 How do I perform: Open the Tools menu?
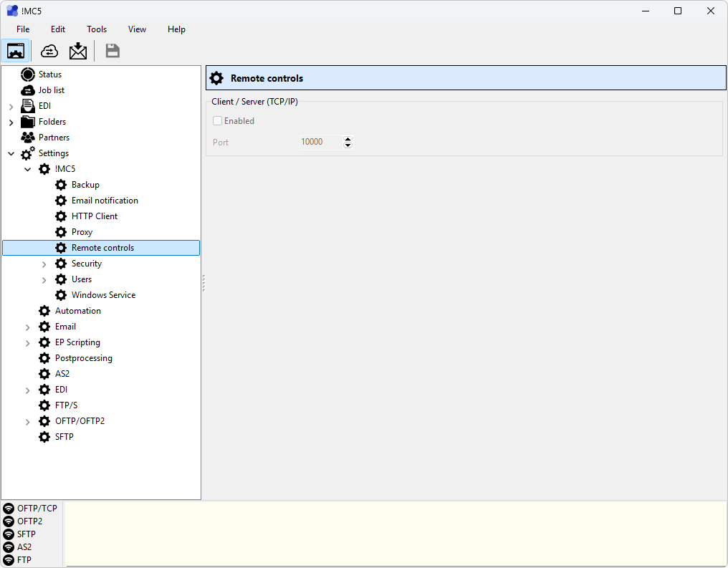pos(97,29)
